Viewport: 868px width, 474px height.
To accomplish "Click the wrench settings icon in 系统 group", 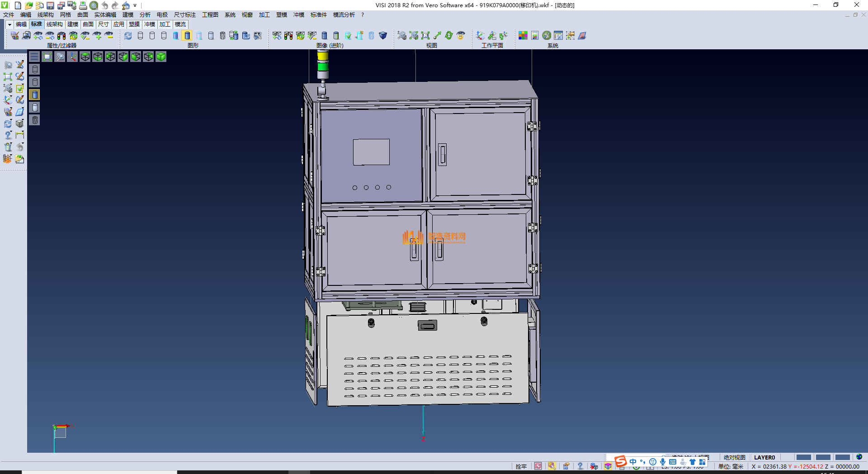I will 547,36.
